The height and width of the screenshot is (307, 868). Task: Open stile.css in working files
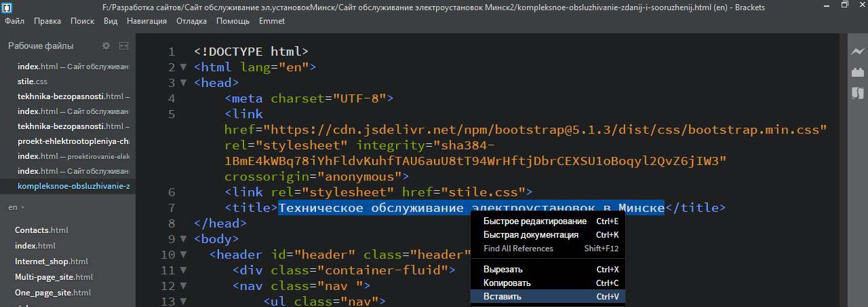click(33, 82)
